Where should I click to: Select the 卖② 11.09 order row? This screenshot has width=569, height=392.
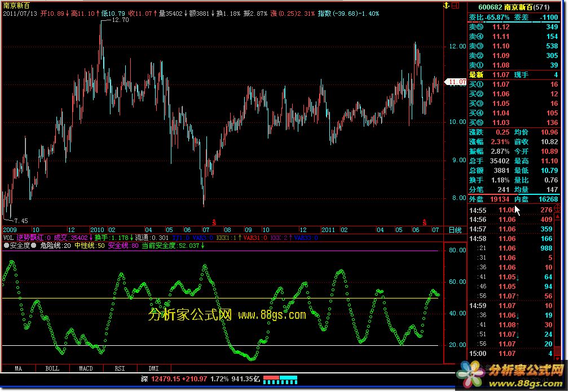pyautogui.click(x=514, y=56)
